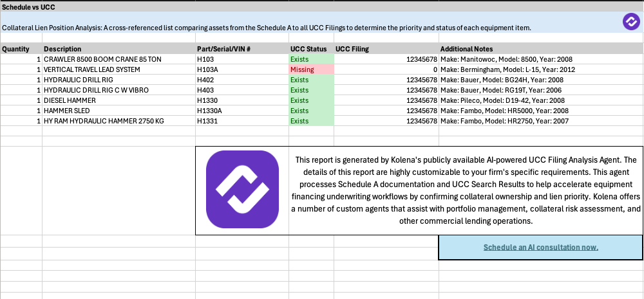The height and width of the screenshot is (299, 644).
Task: Click the UCC Filing header cell
Action: [x=352, y=49]
